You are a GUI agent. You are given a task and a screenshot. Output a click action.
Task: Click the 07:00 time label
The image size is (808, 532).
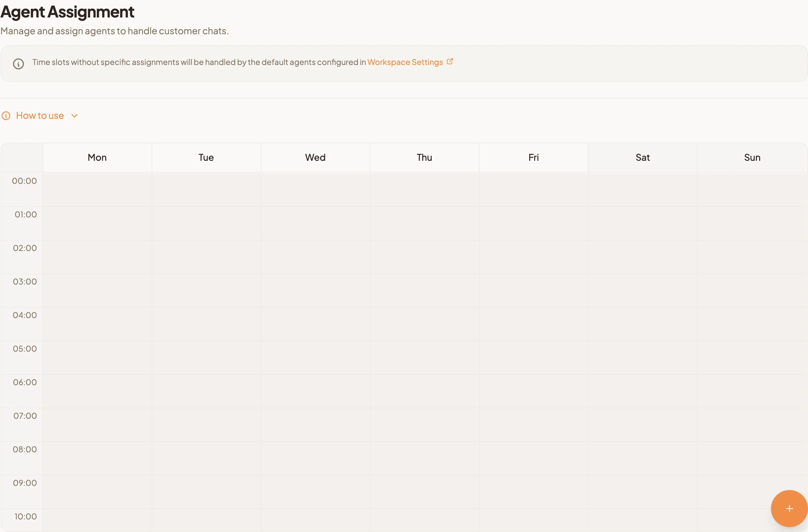coord(25,416)
